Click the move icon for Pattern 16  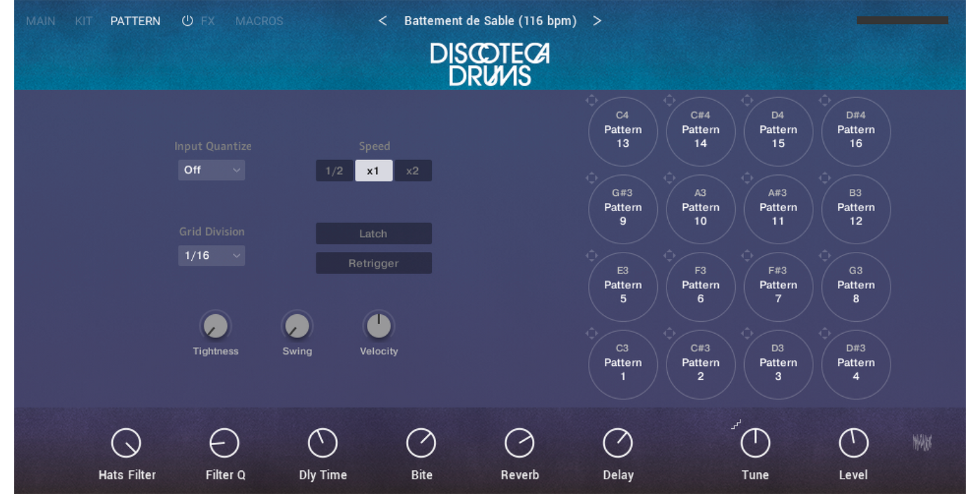tap(825, 100)
